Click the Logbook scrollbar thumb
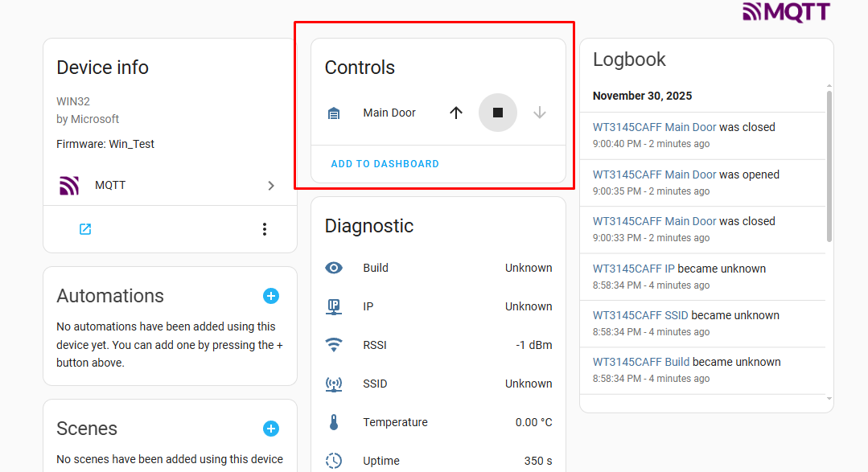This screenshot has width=868, height=472. point(829,166)
